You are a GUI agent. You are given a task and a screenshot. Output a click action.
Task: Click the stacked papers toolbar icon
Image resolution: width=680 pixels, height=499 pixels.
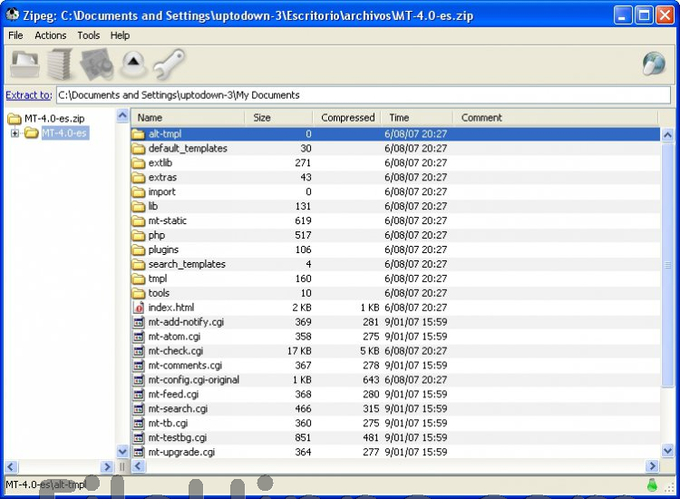[x=59, y=65]
